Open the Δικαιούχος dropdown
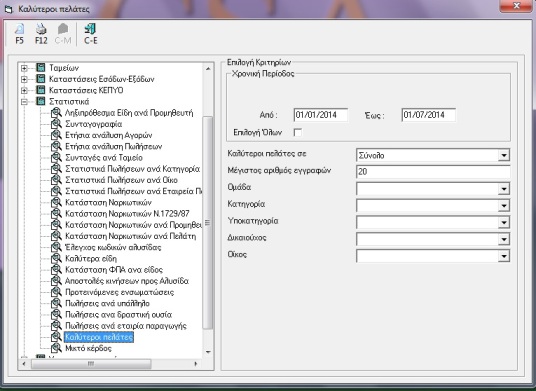This screenshot has width=536, height=391. coord(504,239)
